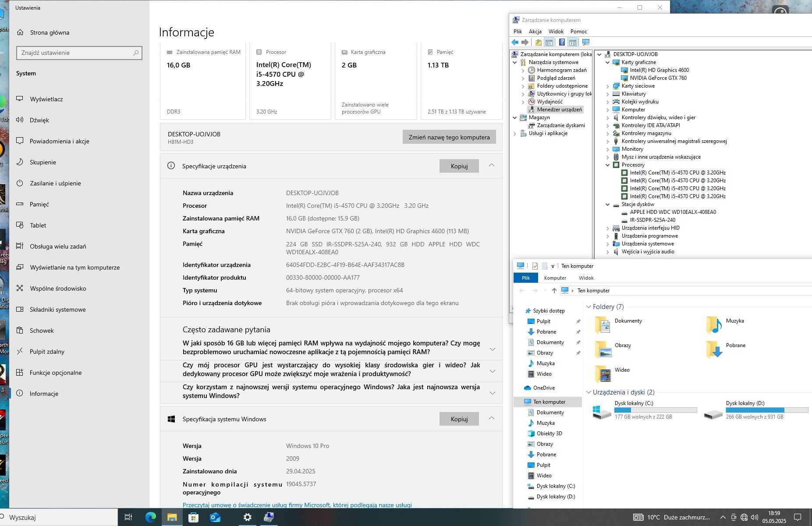Screen dimensions: 812x526
Task: Select Podgląd zdarzeń in the management tree
Action: click(x=556, y=78)
